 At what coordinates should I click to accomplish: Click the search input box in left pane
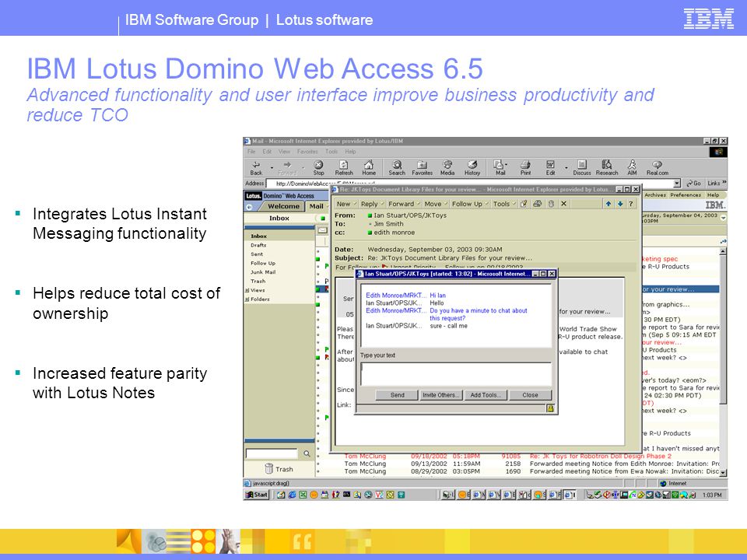272,453
